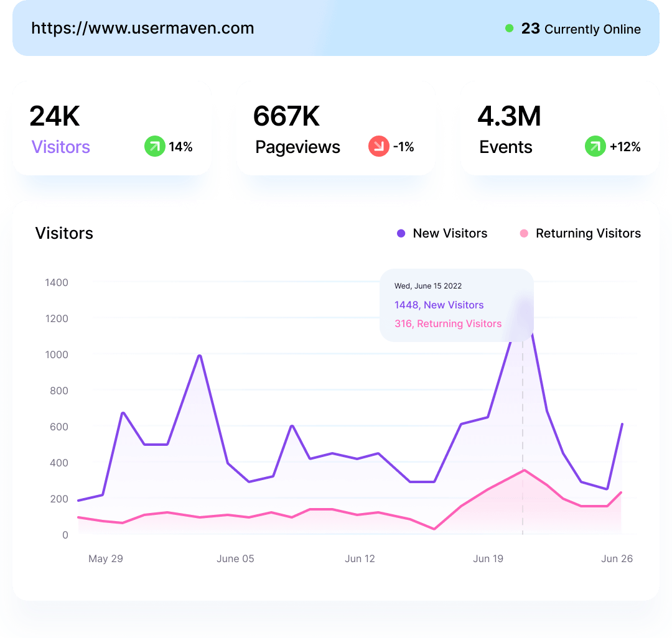Click the 1448, New Visitors tooltip value

(439, 305)
